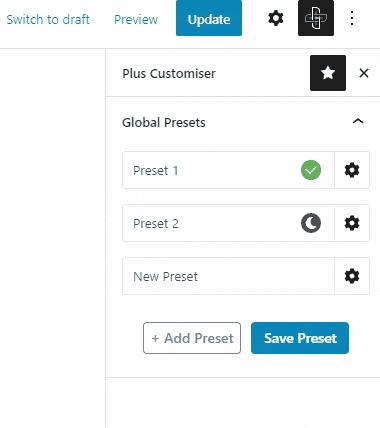Collapse the Global Presets section chevron
The width and height of the screenshot is (380, 428).
point(358,121)
